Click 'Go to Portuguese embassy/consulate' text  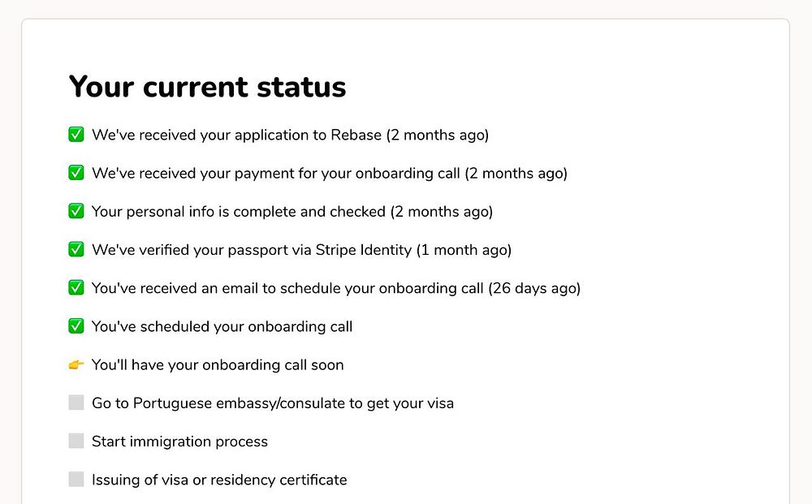click(272, 403)
